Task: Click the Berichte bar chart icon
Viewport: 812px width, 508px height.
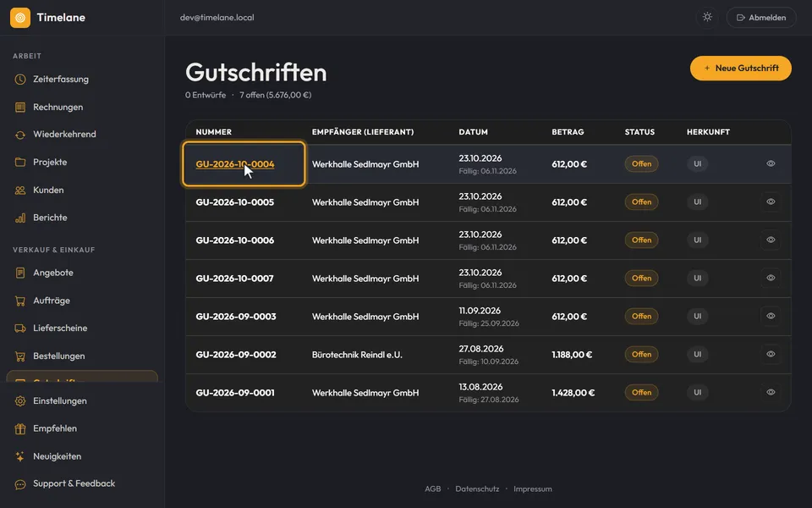Action: (x=20, y=218)
